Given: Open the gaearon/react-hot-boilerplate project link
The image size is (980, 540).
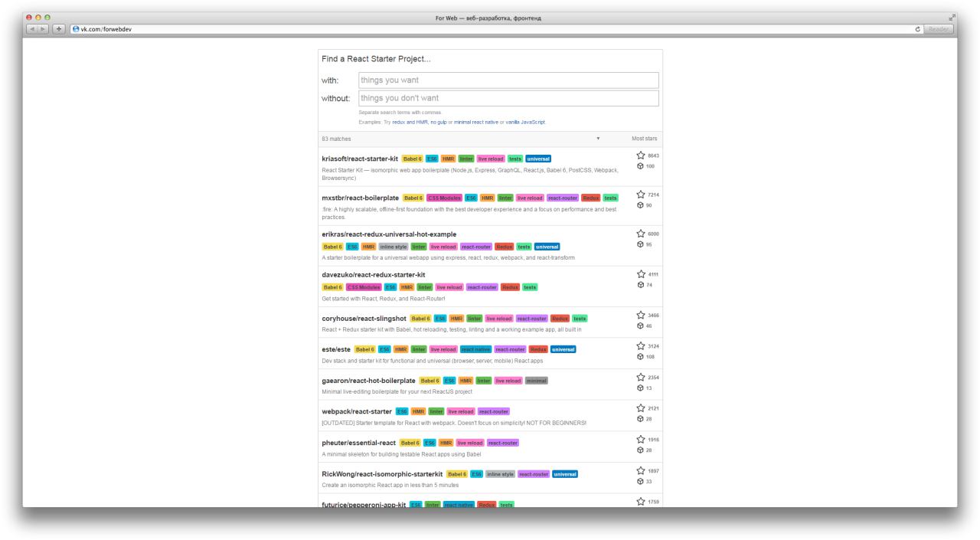Looking at the screenshot, I should (x=368, y=380).
